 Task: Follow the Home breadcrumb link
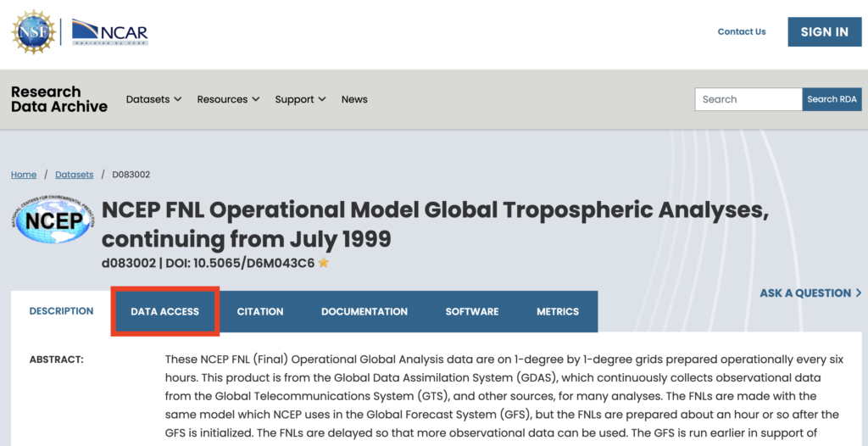coord(24,175)
